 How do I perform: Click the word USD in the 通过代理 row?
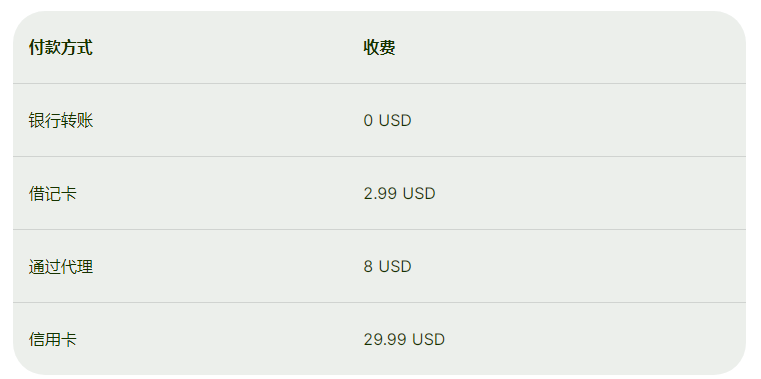pos(395,266)
